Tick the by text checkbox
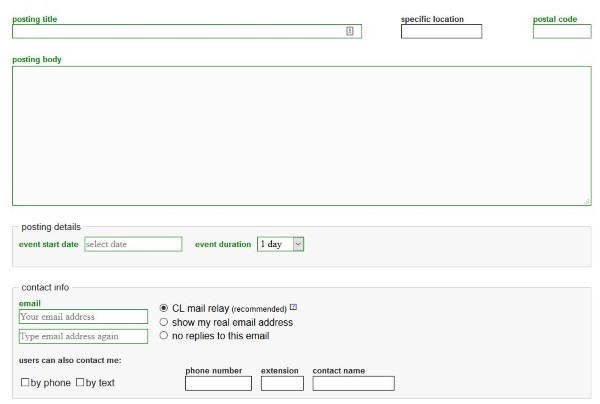This screenshot has width=600, height=404. [80, 383]
